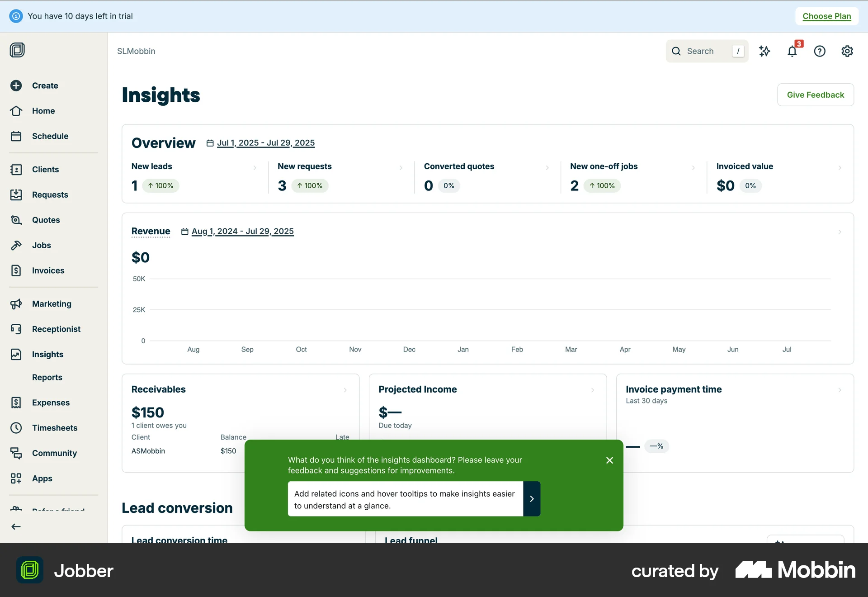Click the AI assistant sparkle icon
The width and height of the screenshot is (868, 597).
765,51
